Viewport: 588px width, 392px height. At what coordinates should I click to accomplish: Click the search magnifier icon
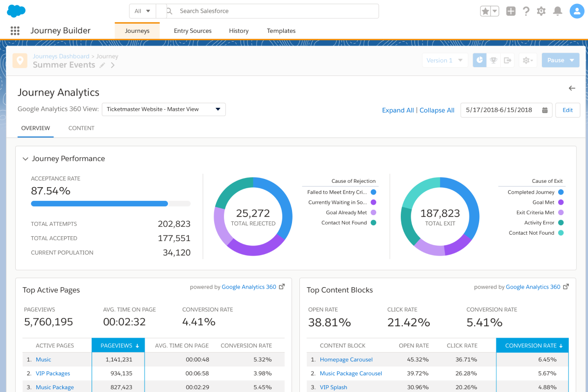coord(170,11)
